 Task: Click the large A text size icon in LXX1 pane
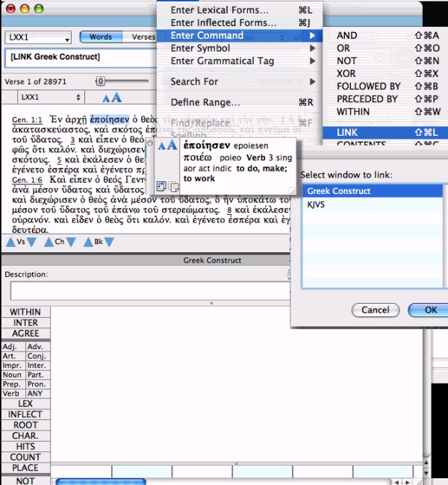(116, 97)
